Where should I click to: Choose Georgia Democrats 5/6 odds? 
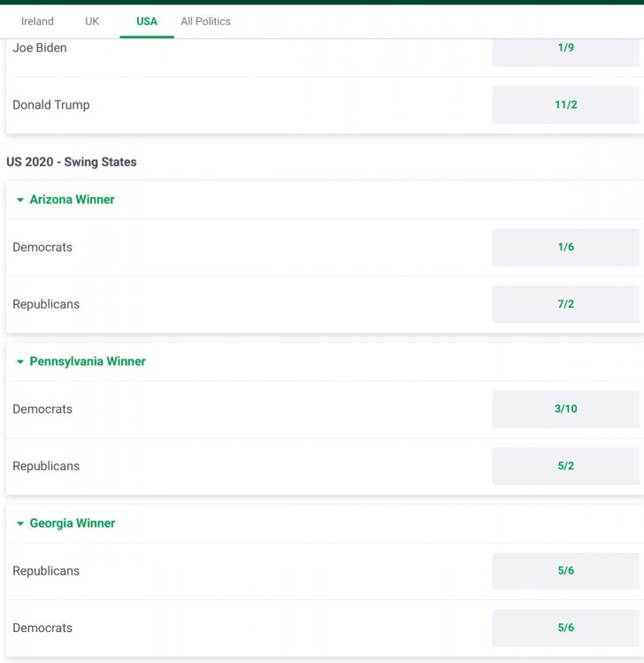click(x=565, y=628)
